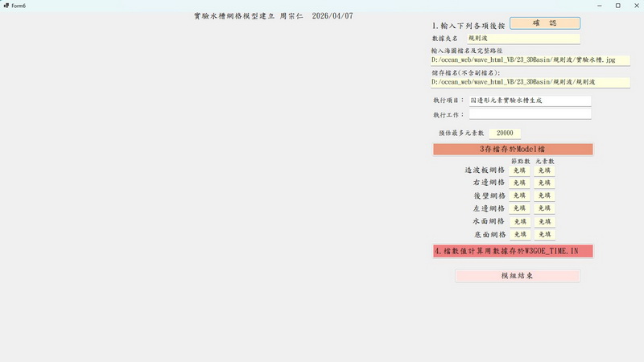The width and height of the screenshot is (644, 362).
Task: Maximize the Form6 window
Action: point(617,5)
